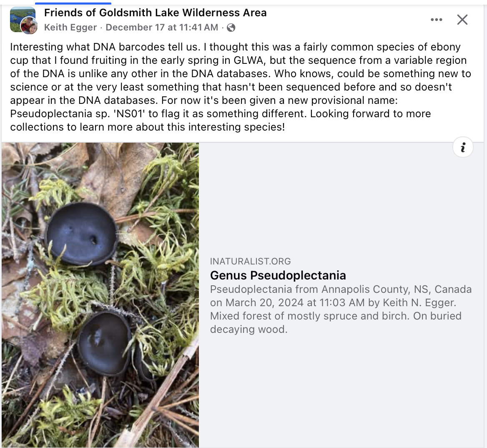This screenshot has height=448, width=487.
Task: Open the Genus Pseudoplectania link title
Action: pyautogui.click(x=278, y=275)
